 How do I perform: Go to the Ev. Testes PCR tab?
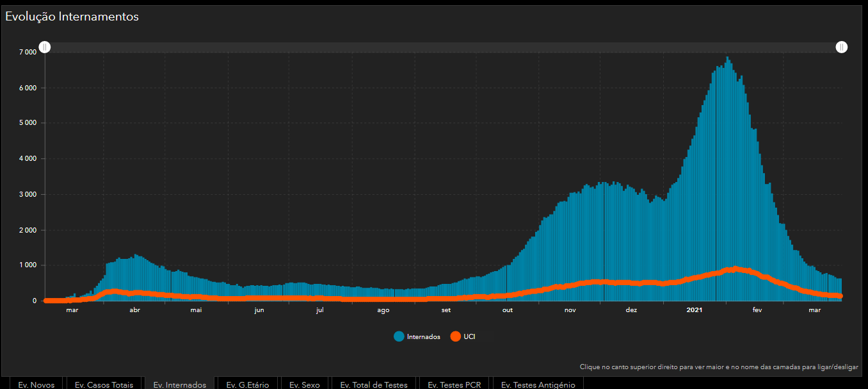click(x=454, y=384)
